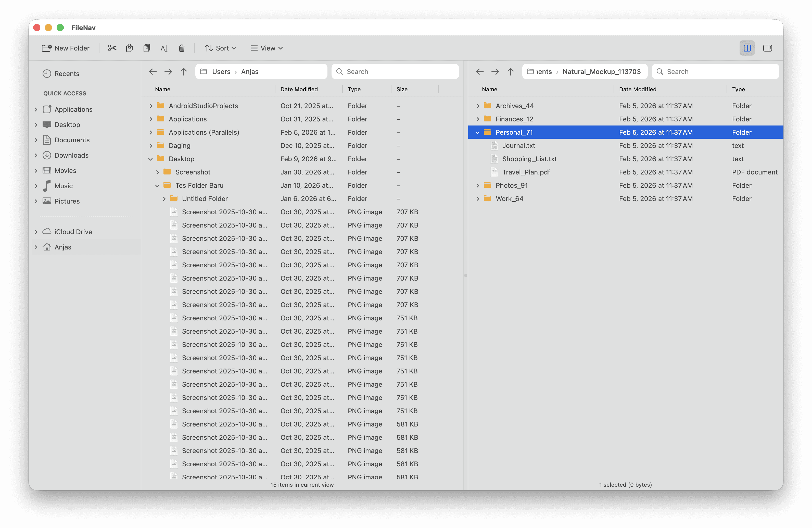This screenshot has width=812, height=528.
Task: Open the Sort dropdown
Action: (x=220, y=48)
